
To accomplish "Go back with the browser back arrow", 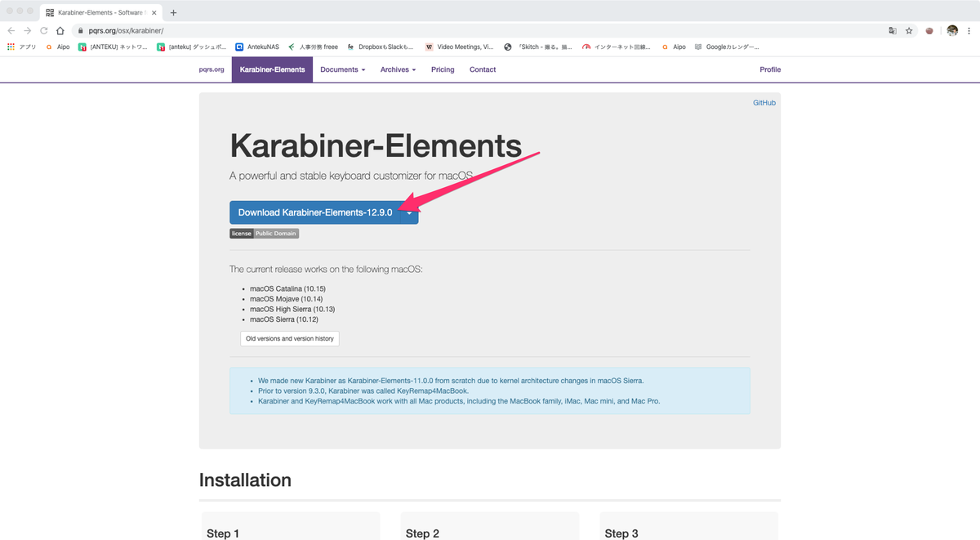I will tap(11, 31).
